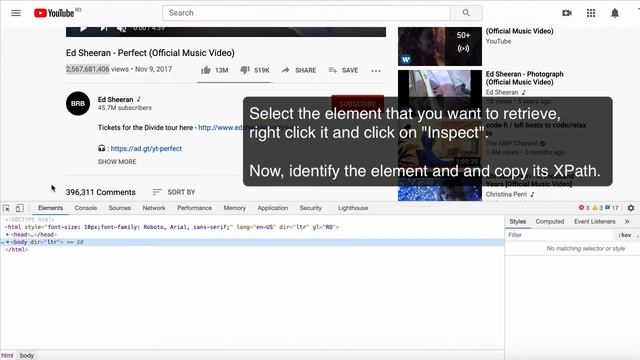The image size is (640, 360).
Task: Select html in the DOM breadcrumb
Action: pos(7,356)
